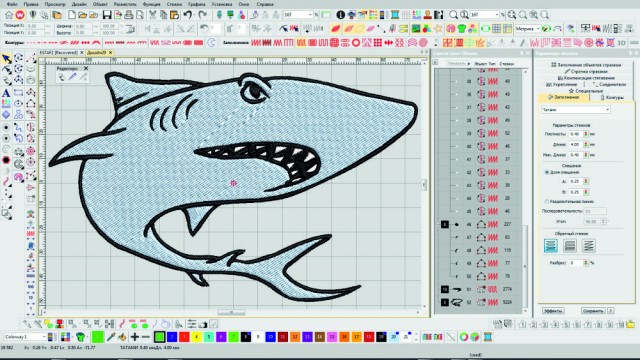
Task: Click the offset A value field
Action: 576,181
